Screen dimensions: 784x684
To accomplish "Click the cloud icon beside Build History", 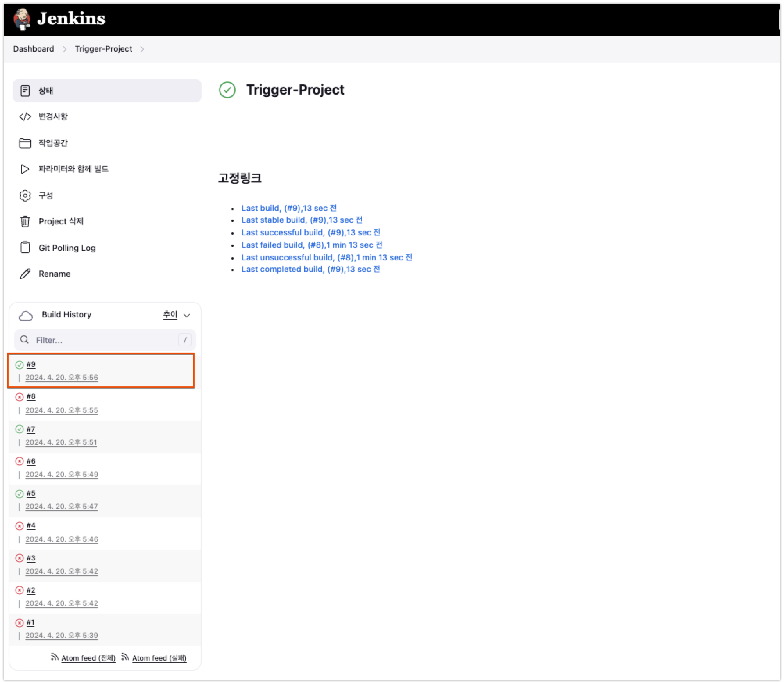I will click(x=26, y=315).
